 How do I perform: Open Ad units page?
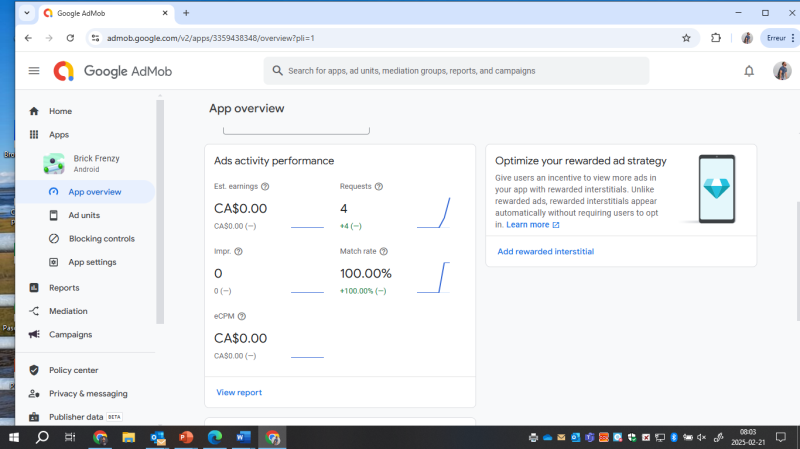click(86, 215)
